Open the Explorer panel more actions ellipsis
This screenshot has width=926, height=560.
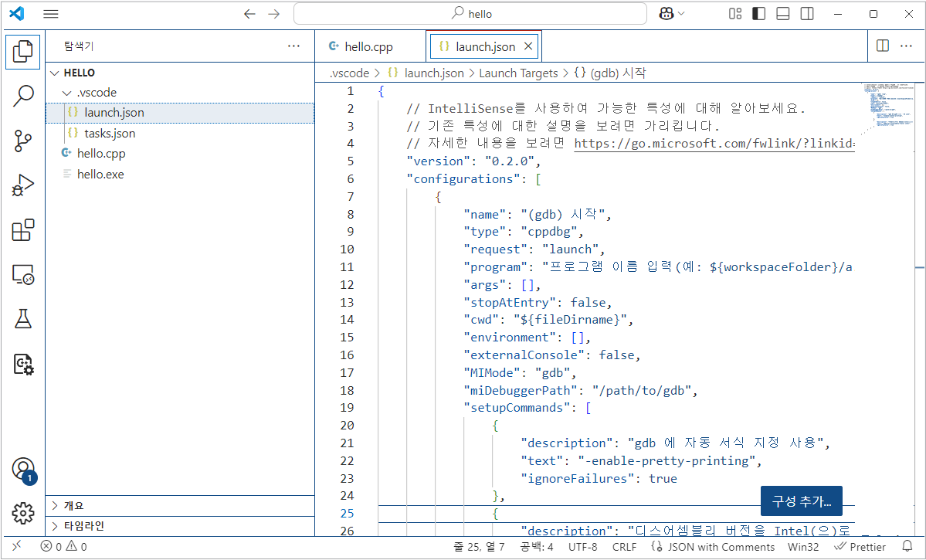click(x=293, y=46)
